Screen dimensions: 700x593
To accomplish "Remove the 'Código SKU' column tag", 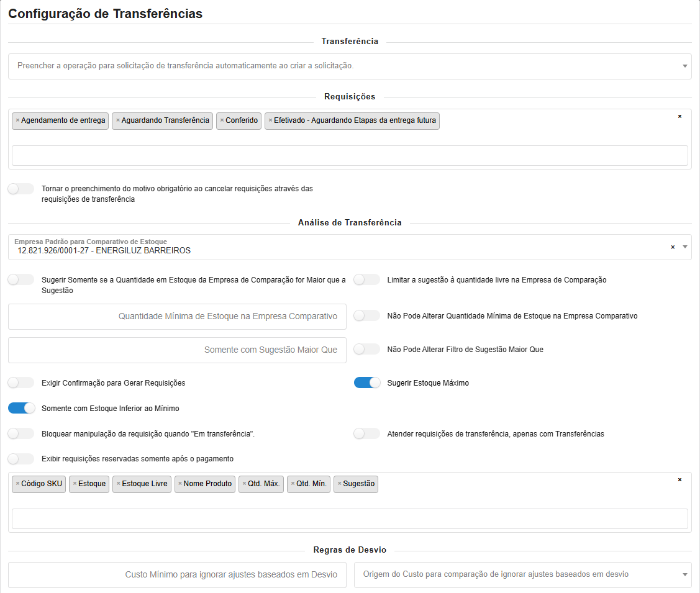I will pyautogui.click(x=17, y=484).
